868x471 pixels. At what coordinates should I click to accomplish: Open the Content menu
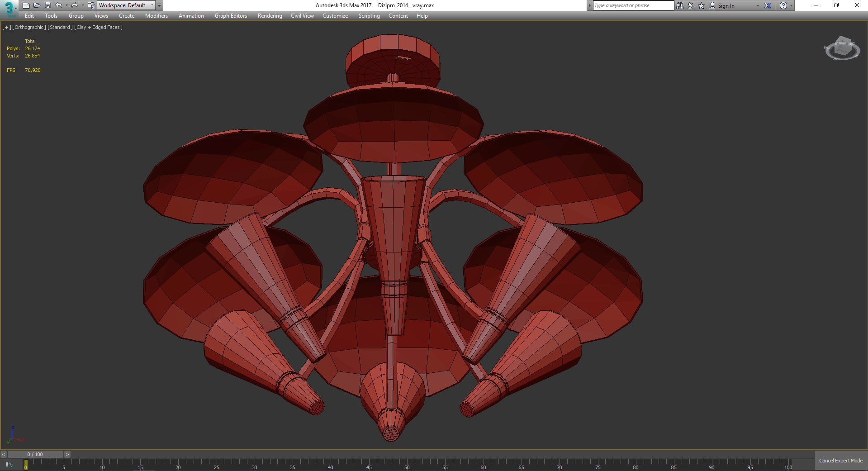click(398, 16)
